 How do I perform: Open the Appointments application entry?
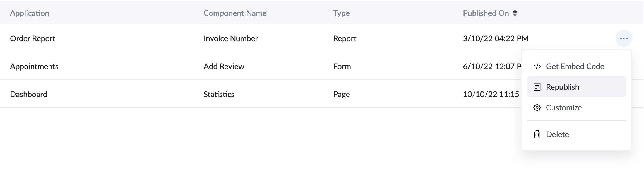[34, 66]
